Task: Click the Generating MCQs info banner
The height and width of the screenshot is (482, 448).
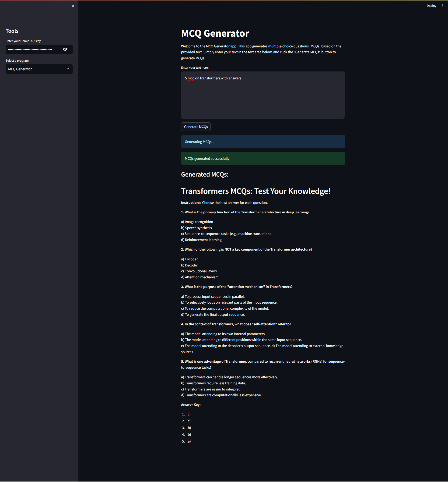Action: pos(263,142)
